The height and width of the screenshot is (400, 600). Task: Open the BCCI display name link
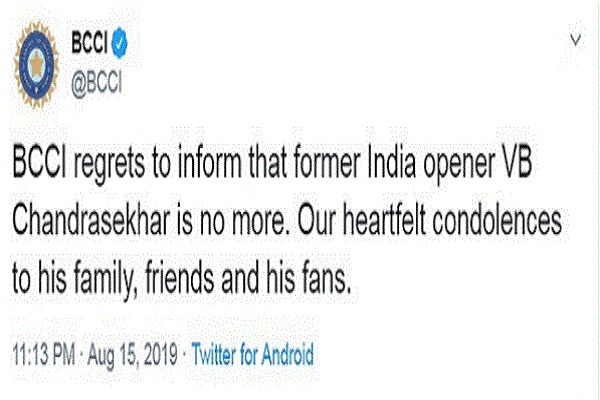click(89, 42)
